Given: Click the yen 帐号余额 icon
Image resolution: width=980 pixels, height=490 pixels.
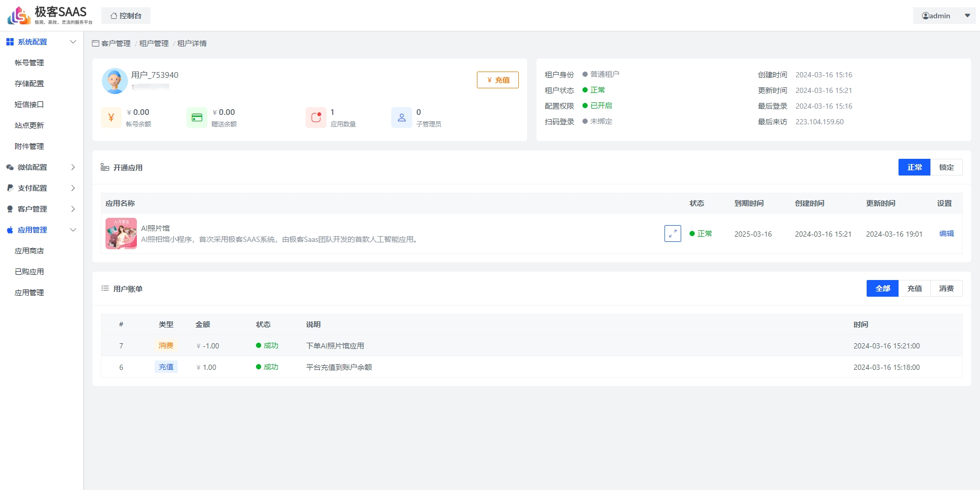Looking at the screenshot, I should (x=111, y=118).
